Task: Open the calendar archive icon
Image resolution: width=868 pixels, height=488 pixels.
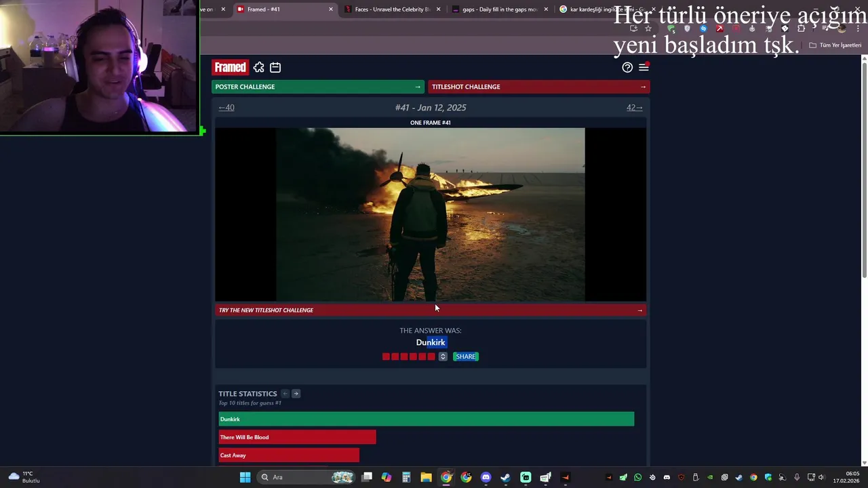Action: [275, 67]
